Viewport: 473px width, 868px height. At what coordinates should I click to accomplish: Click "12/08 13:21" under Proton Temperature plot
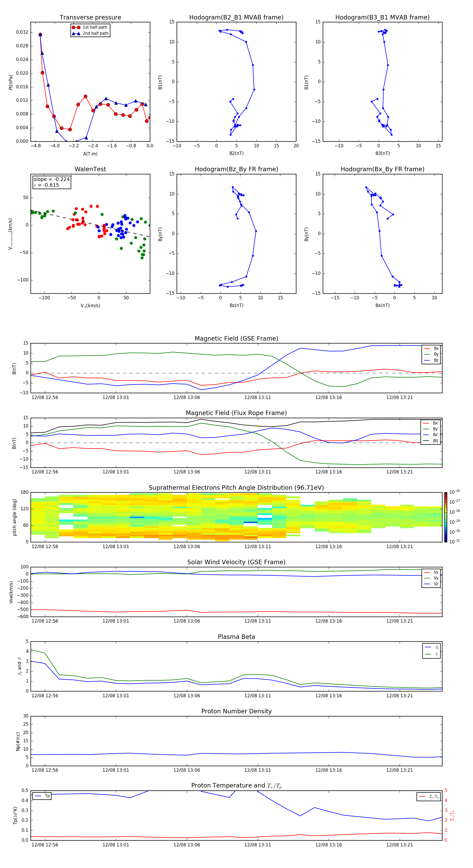point(400,845)
